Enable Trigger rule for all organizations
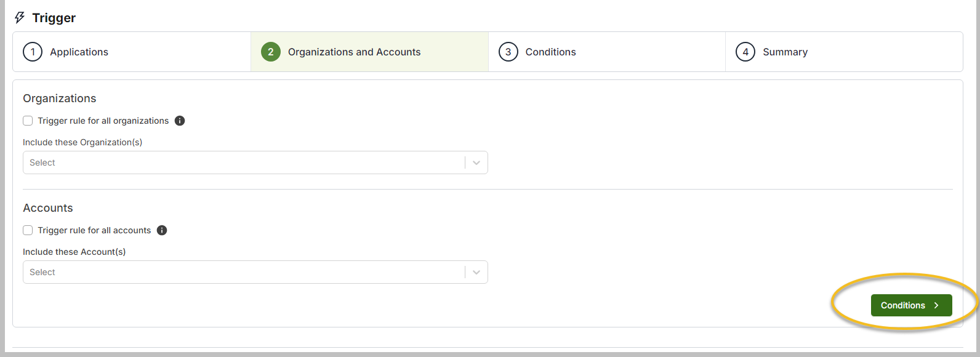 (x=28, y=121)
